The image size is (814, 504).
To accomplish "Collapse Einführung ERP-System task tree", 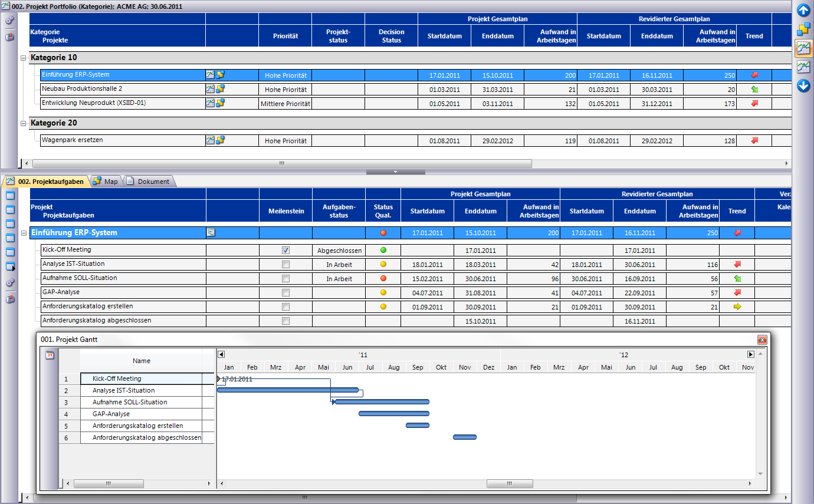I will coord(23,233).
